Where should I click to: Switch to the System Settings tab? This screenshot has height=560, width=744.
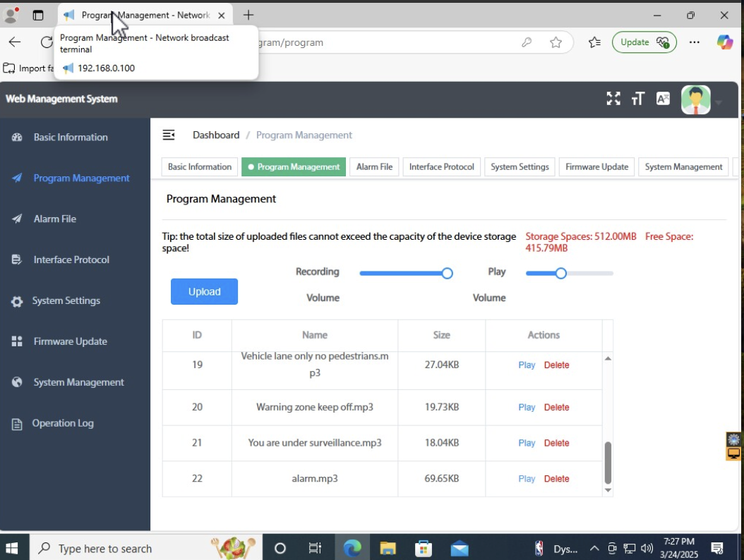[x=520, y=167]
